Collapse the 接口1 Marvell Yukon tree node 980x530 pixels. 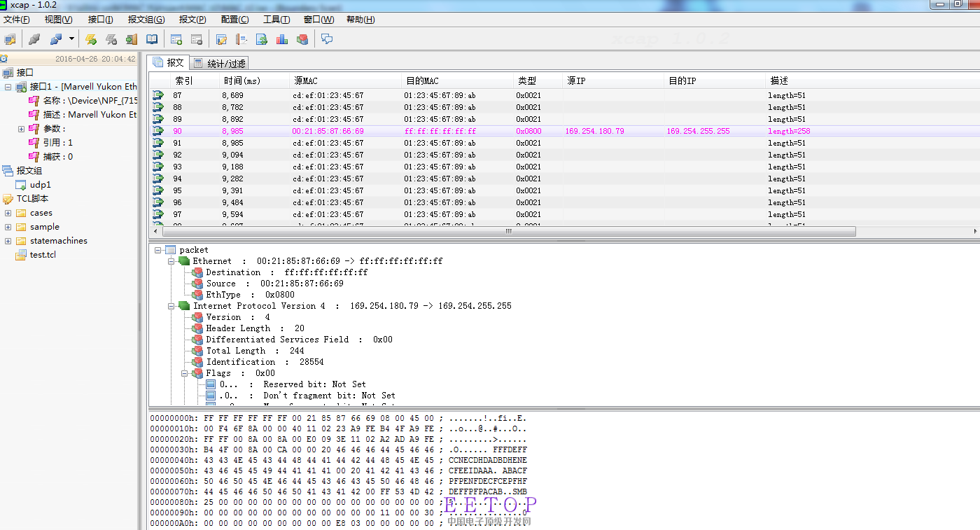pyautogui.click(x=8, y=87)
